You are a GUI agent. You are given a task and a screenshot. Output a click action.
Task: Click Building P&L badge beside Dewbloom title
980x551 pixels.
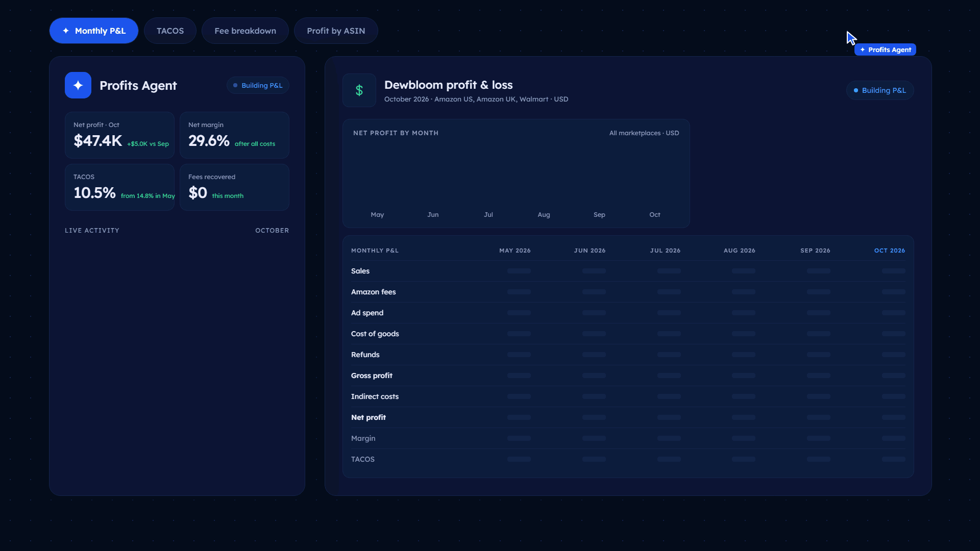(880, 90)
